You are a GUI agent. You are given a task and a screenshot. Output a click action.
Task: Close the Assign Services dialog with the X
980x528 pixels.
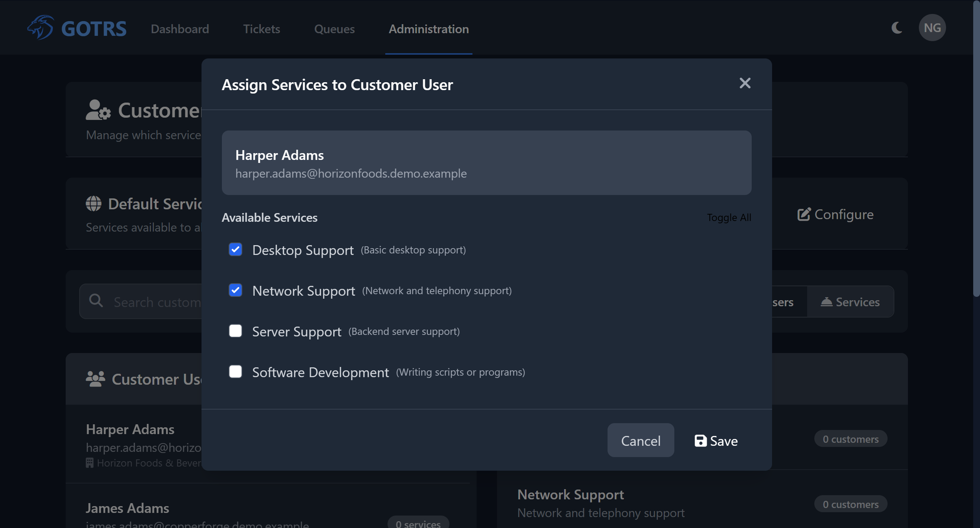tap(745, 83)
